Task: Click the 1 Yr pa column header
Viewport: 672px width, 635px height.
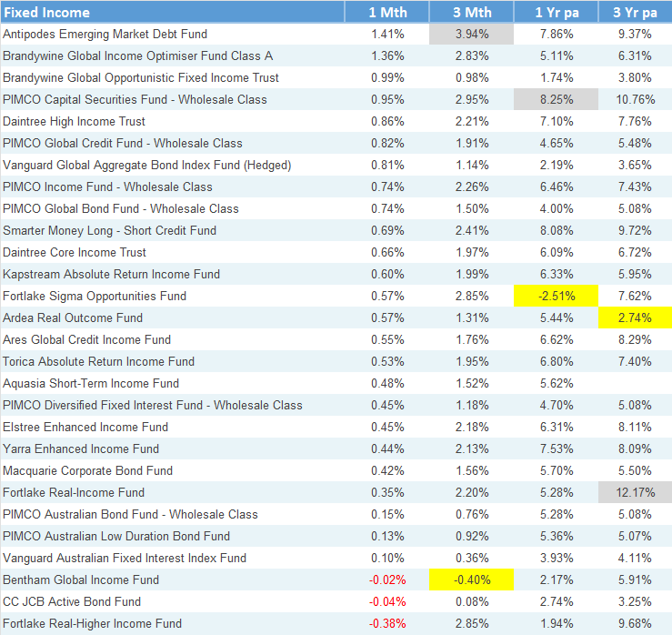Action: click(x=557, y=12)
